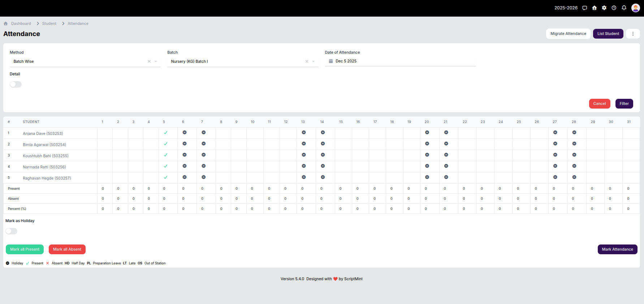Screen dimensions: 644x304
Task: Click Bimla Agarwal holiday icon on day 27
Action: tap(555, 144)
